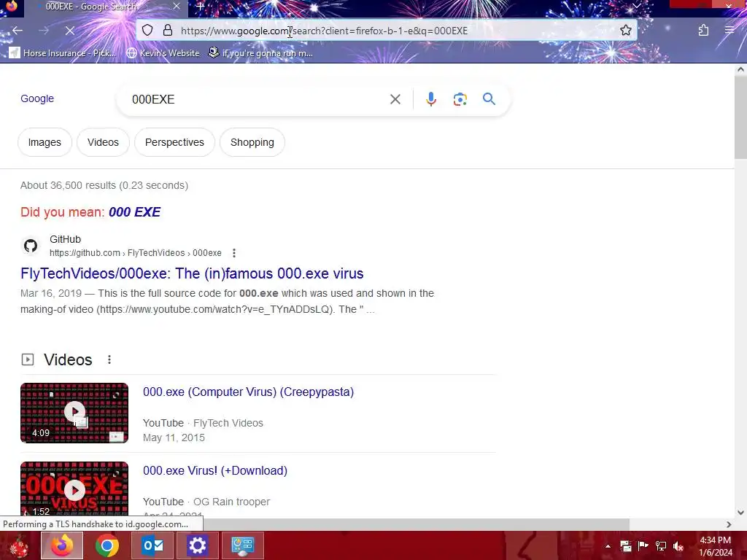Viewport: 747px width, 560px height.
Task: Open the Windows Start button
Action: [18, 545]
